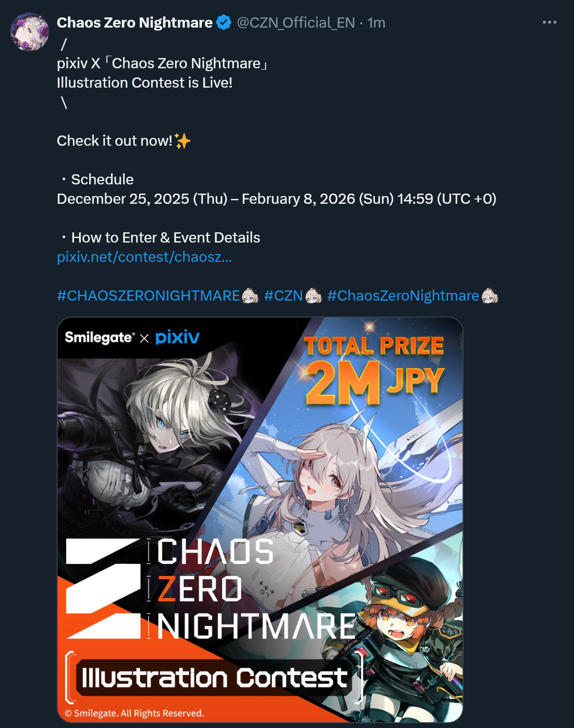574x728 pixels.
Task: Open the #CZN hashtag
Action: click(283, 296)
